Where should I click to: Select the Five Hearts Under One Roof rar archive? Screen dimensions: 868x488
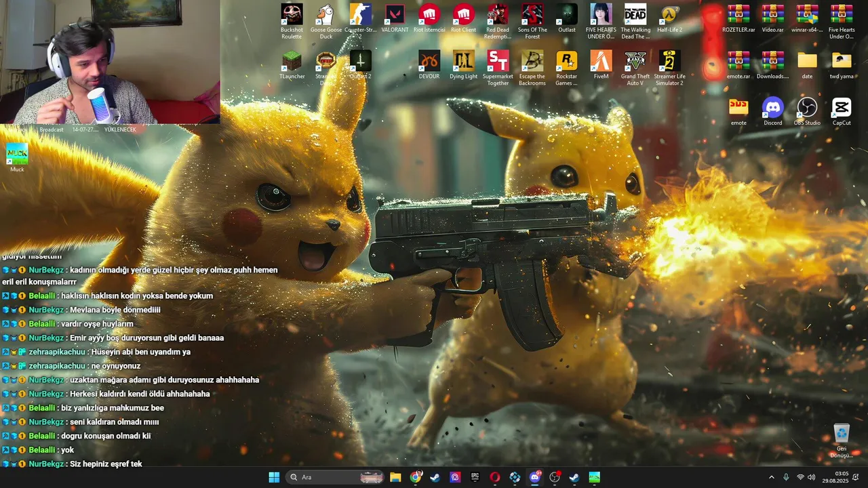point(842,21)
